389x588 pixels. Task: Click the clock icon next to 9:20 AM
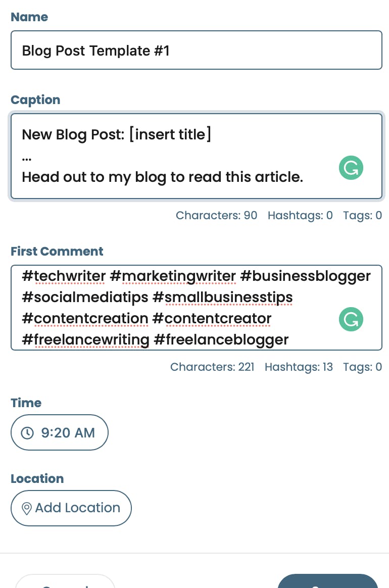tap(27, 432)
